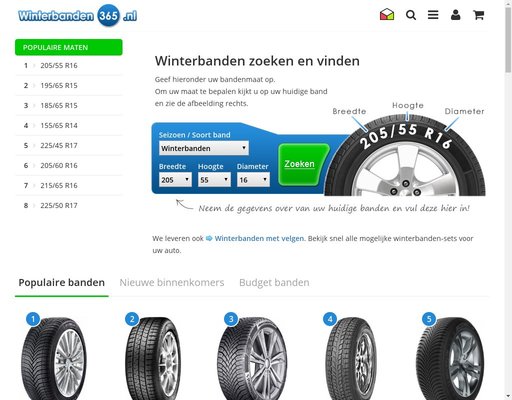This screenshot has width=512, height=400.
Task: Open the Breedte dropdown showing 205
Action: point(175,180)
